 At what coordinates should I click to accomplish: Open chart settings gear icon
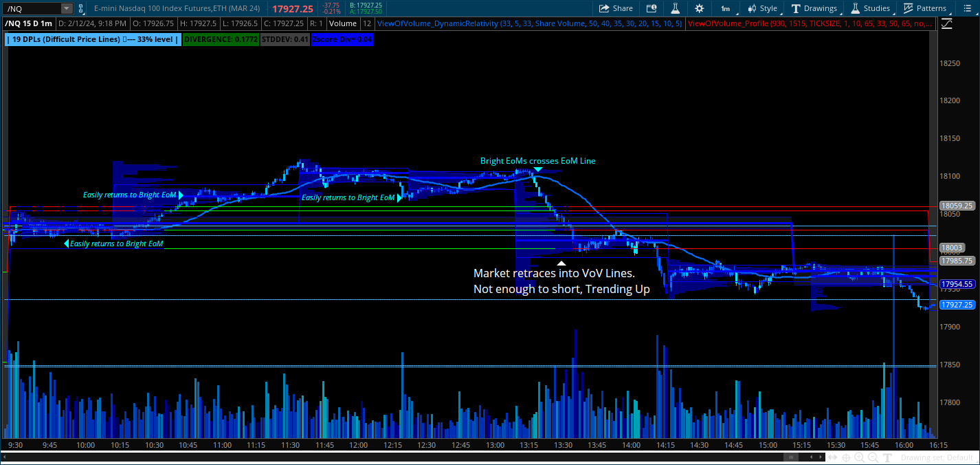coord(699,8)
